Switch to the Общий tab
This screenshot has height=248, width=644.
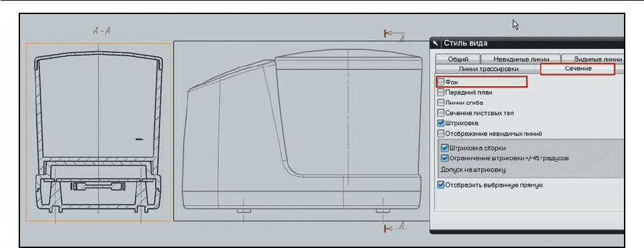point(458,59)
